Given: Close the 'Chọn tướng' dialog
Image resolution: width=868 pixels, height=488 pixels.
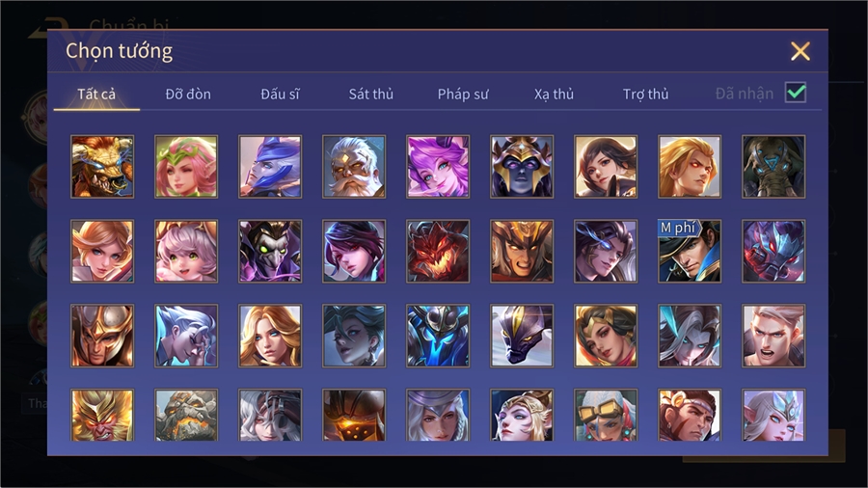Looking at the screenshot, I should (800, 51).
